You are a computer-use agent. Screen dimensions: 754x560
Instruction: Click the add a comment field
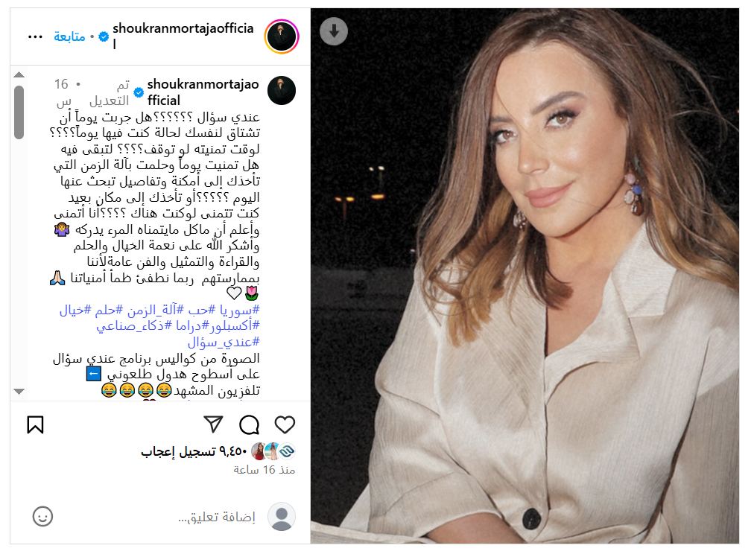tap(216, 517)
